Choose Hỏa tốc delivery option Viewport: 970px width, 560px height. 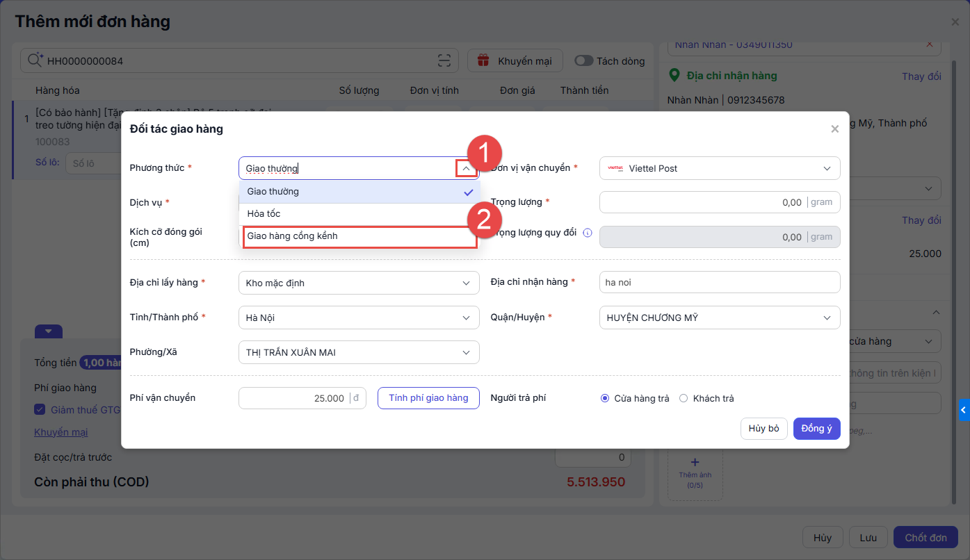pos(359,214)
